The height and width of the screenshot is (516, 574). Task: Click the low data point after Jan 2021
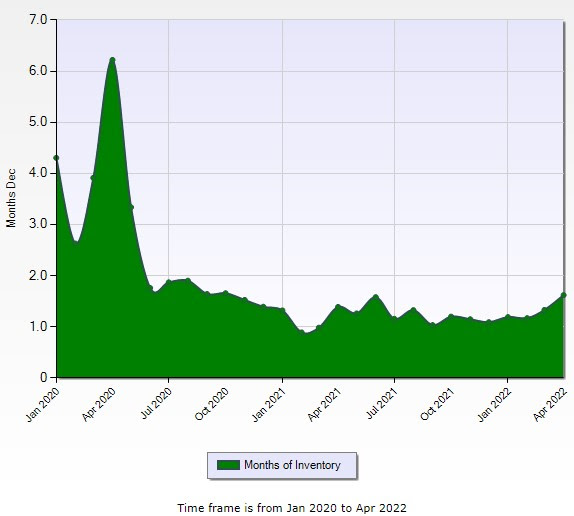pyautogui.click(x=302, y=332)
